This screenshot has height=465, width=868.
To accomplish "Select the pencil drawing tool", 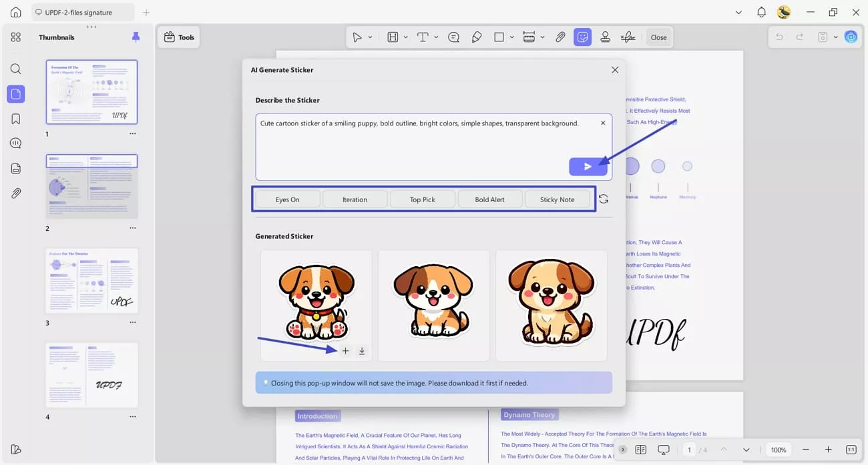I will (x=477, y=37).
